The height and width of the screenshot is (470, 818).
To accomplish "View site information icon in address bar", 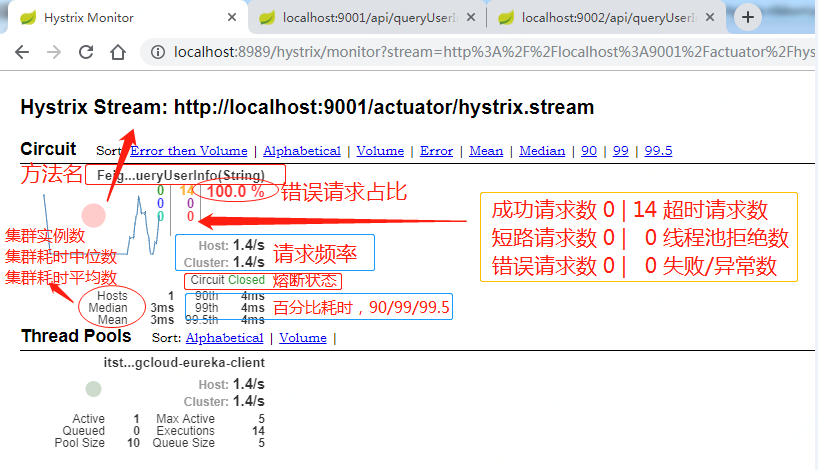I will [x=158, y=52].
